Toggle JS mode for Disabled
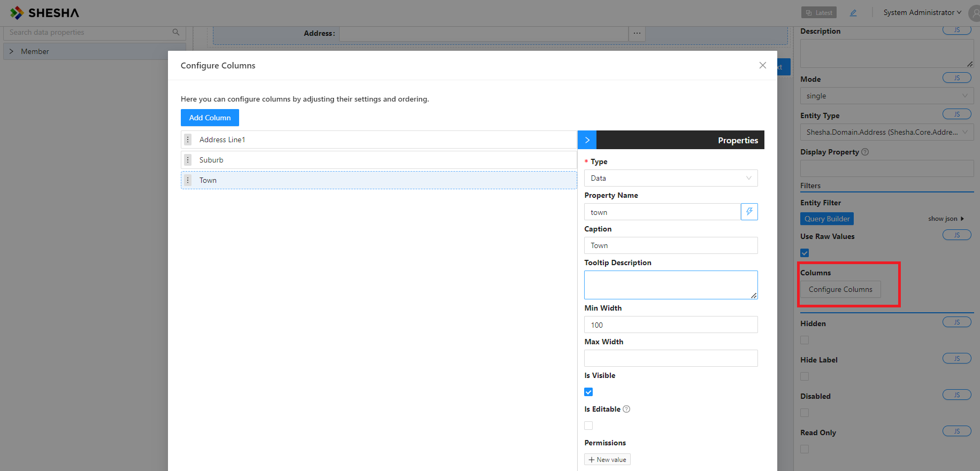This screenshot has height=471, width=980. 957,395
